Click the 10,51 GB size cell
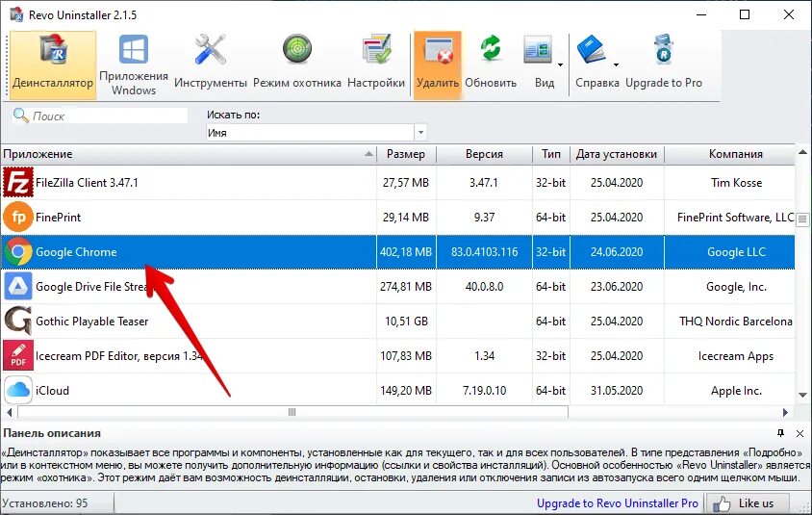The image size is (812, 515). [x=406, y=322]
